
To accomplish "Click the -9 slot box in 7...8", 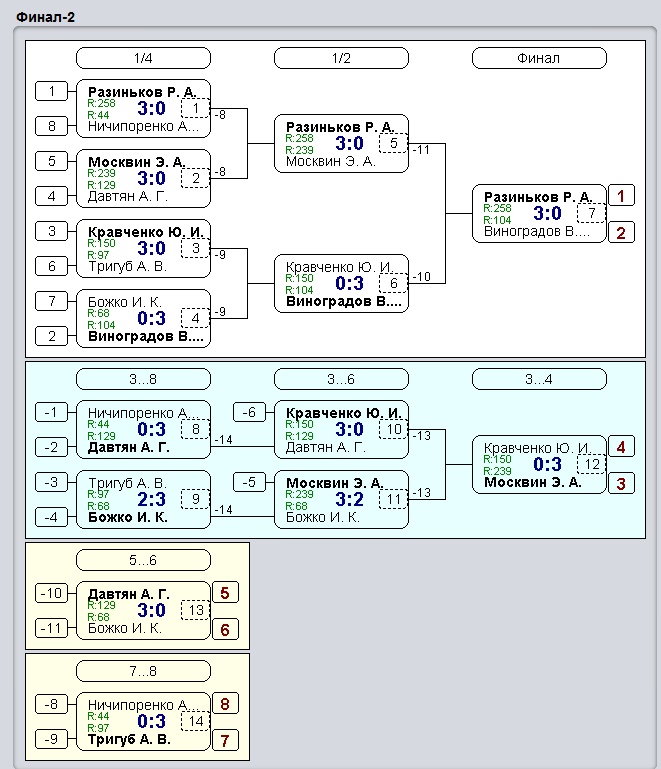I will 51,739.
